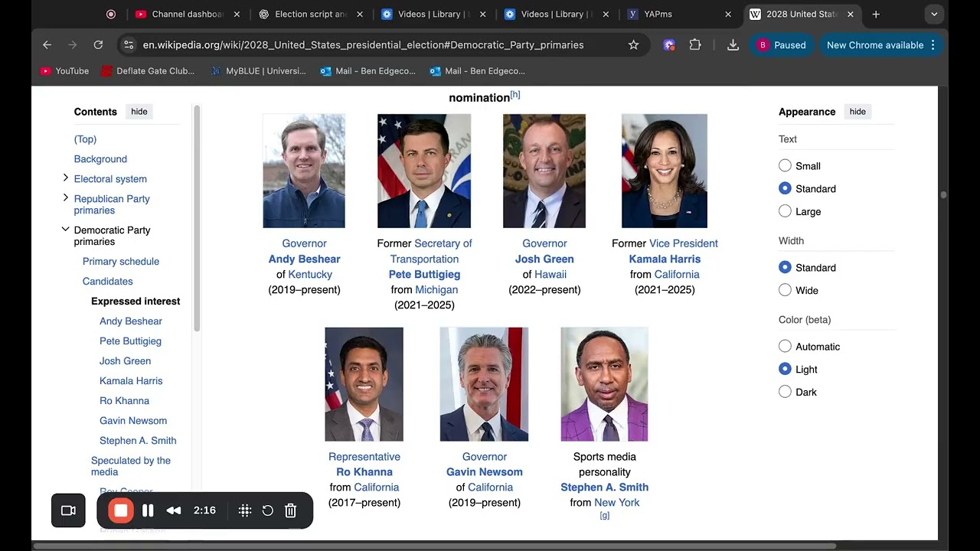980x551 pixels.
Task: Open the Kentucky link
Action: point(310,274)
